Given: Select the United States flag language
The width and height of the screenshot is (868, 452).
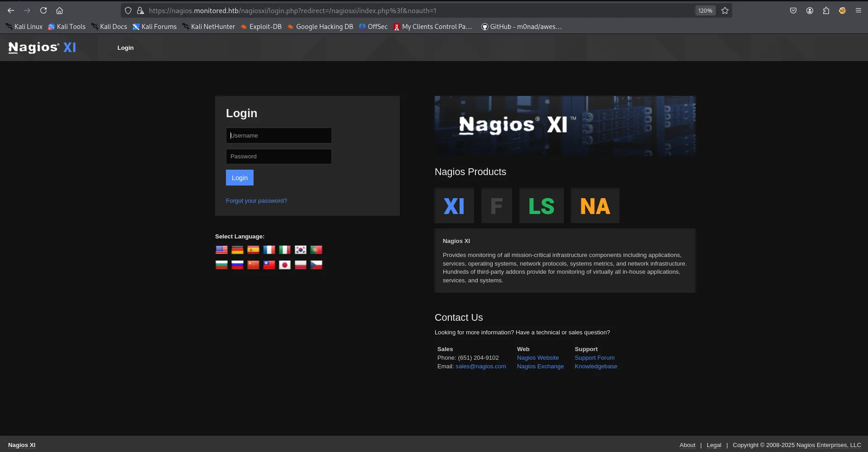Looking at the screenshot, I should [x=221, y=250].
